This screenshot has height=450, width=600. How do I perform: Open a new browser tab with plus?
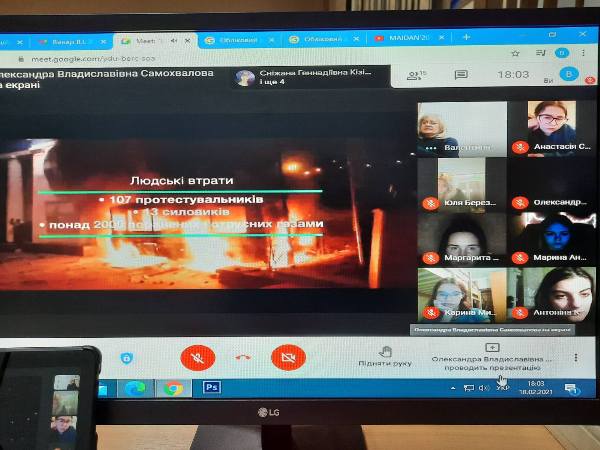(466, 37)
